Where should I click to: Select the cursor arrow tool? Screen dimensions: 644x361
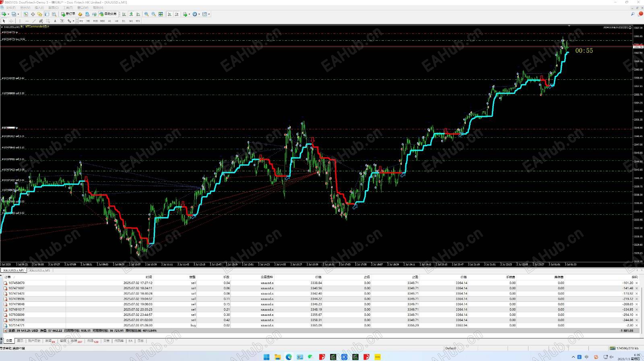(4, 21)
